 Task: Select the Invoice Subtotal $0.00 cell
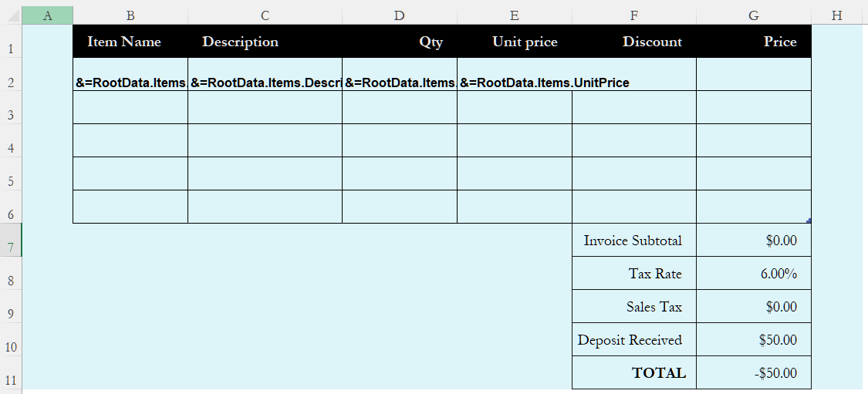(x=753, y=240)
